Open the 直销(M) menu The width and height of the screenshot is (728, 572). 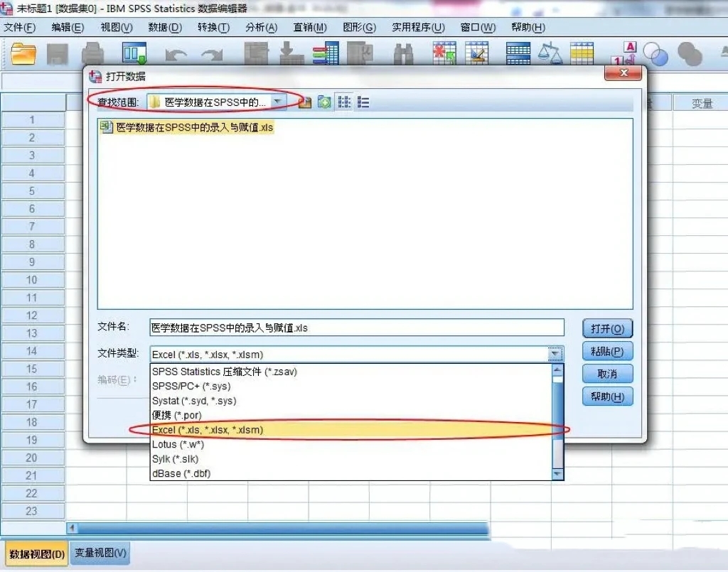310,28
